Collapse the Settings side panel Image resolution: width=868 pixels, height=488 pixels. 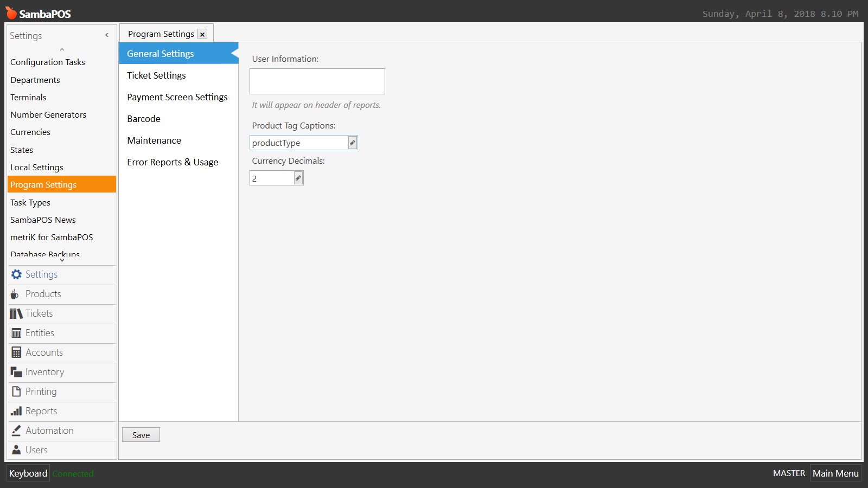click(107, 35)
